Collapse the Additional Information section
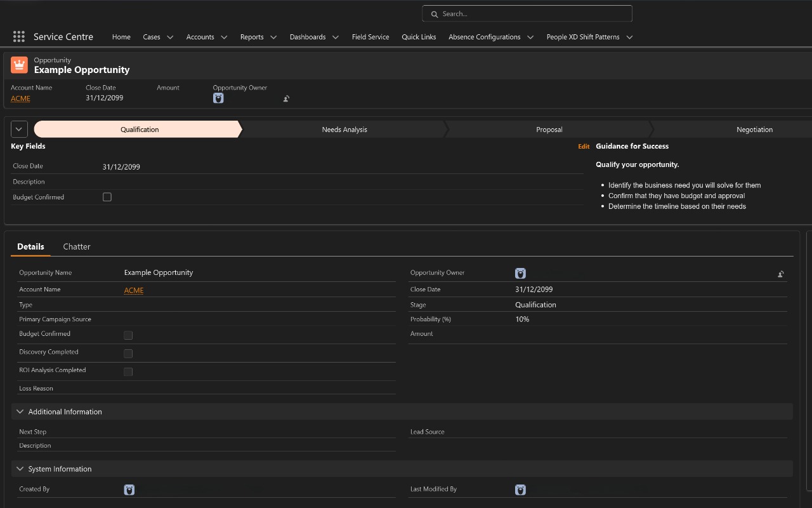The width and height of the screenshot is (812, 508). [x=20, y=411]
